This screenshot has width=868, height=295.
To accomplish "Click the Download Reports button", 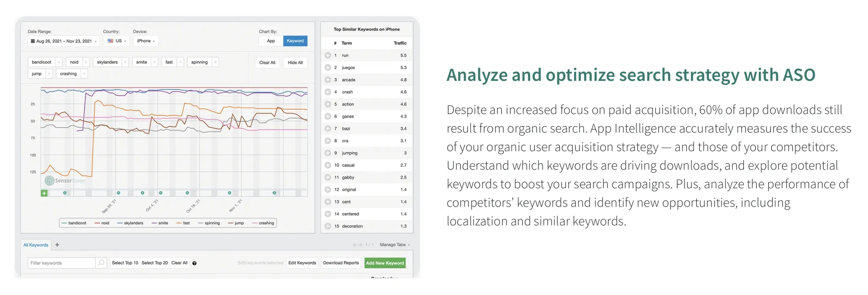I will 340,262.
